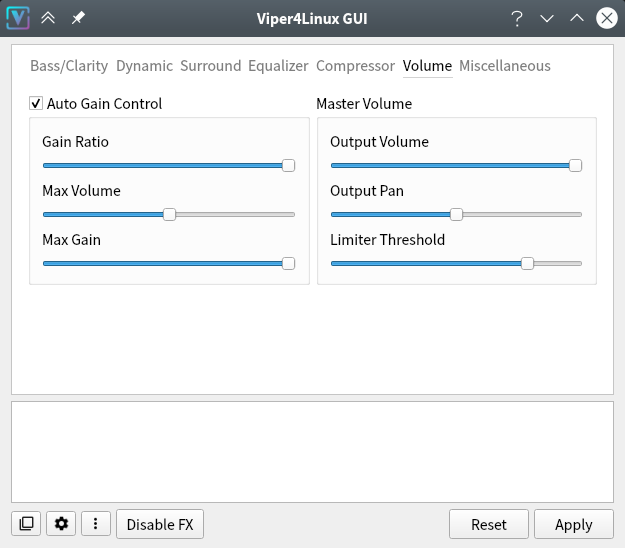Click the Gain Ratio slider handle

[x=288, y=165]
